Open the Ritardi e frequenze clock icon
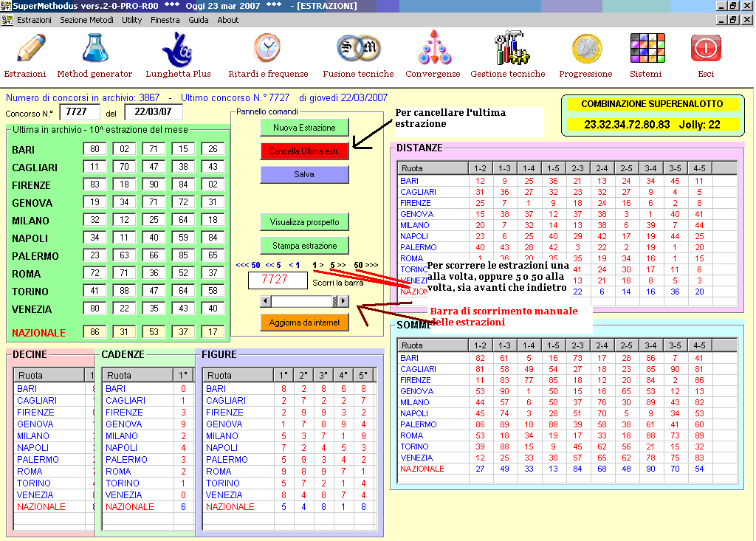This screenshot has height=541, width=756. [267, 48]
